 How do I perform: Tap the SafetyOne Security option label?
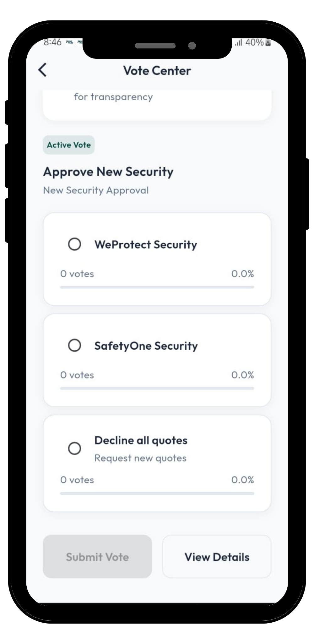146,346
